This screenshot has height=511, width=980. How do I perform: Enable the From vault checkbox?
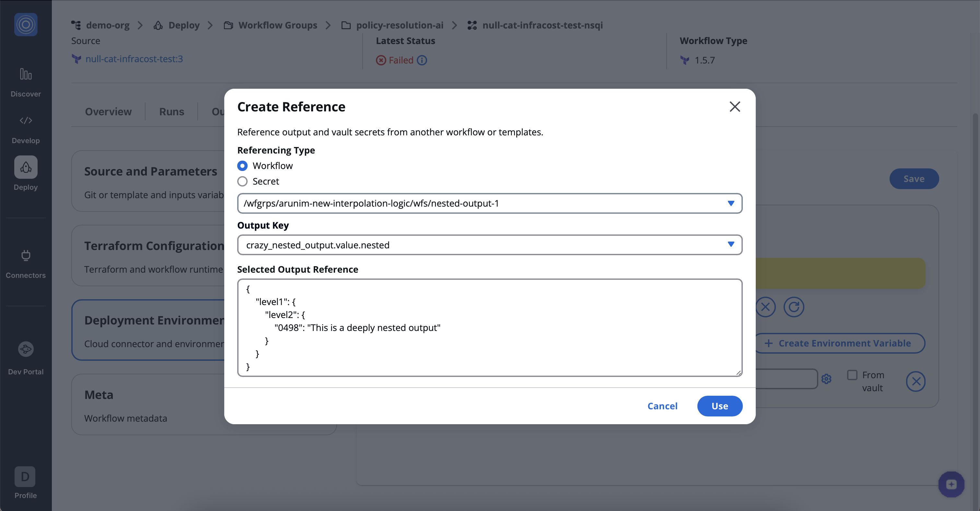point(852,375)
